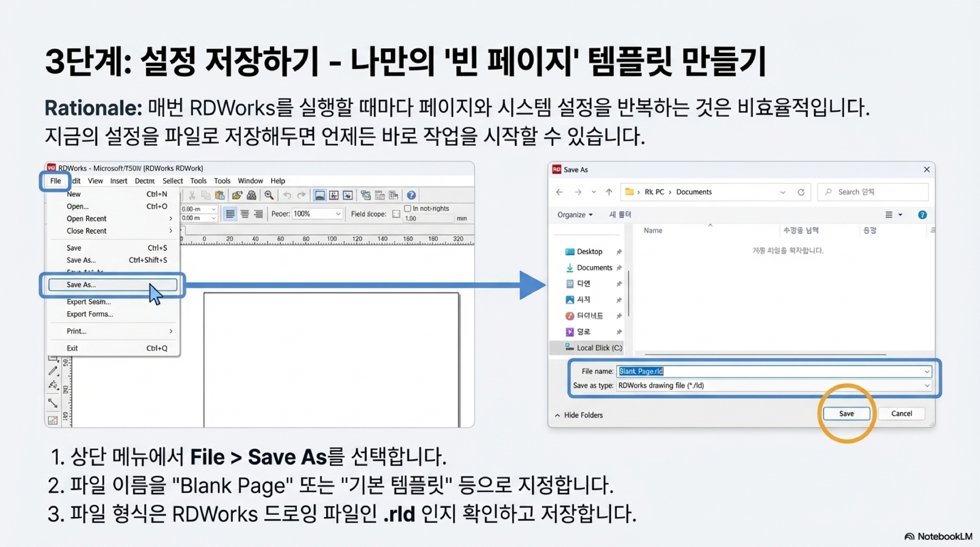Screen dimensions: 980x547
Task: Click the undo arrow in toolbar
Action: [287, 195]
